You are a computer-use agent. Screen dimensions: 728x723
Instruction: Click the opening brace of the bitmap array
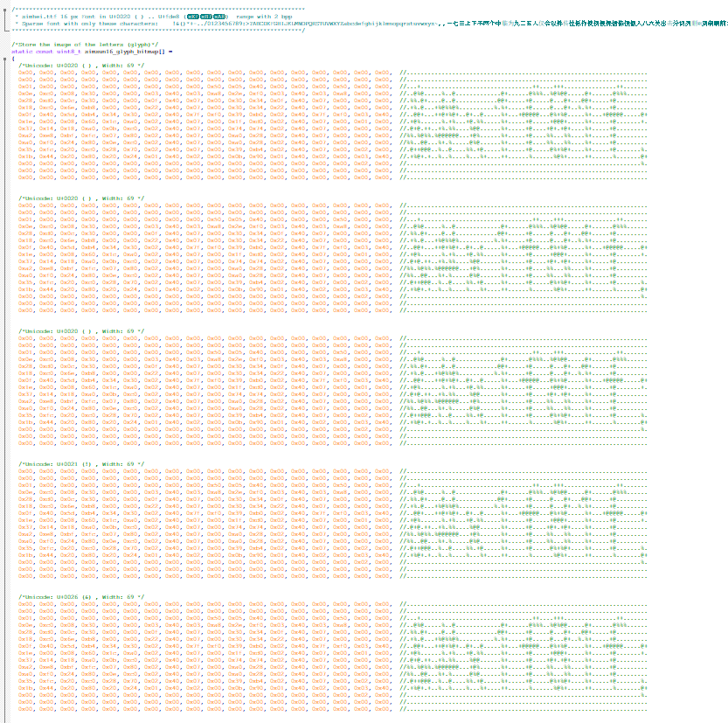point(16,57)
